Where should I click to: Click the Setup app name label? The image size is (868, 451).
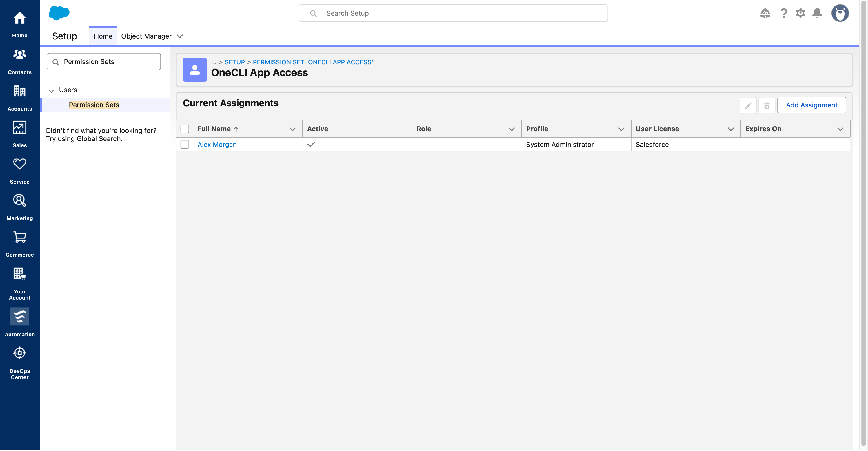pos(65,36)
